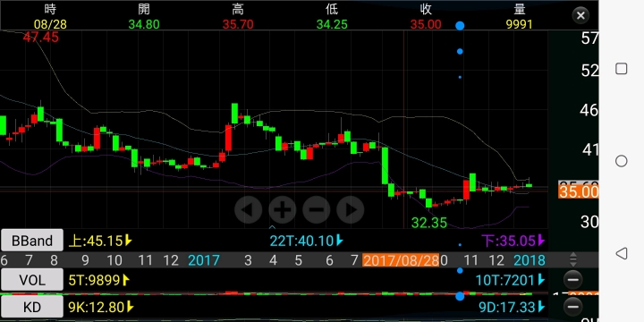Viewport: 644px width, 322px height.
Task: Tap the open price 34.80
Action: pos(144,24)
